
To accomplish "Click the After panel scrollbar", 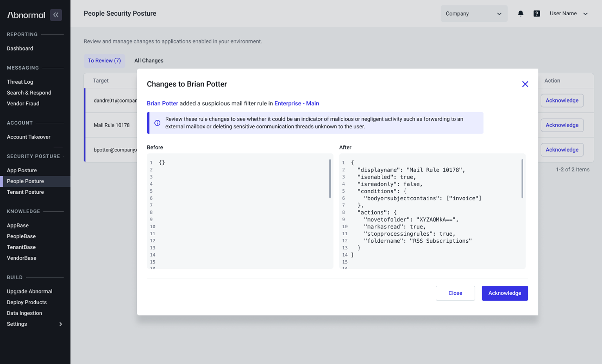I will (x=522, y=179).
